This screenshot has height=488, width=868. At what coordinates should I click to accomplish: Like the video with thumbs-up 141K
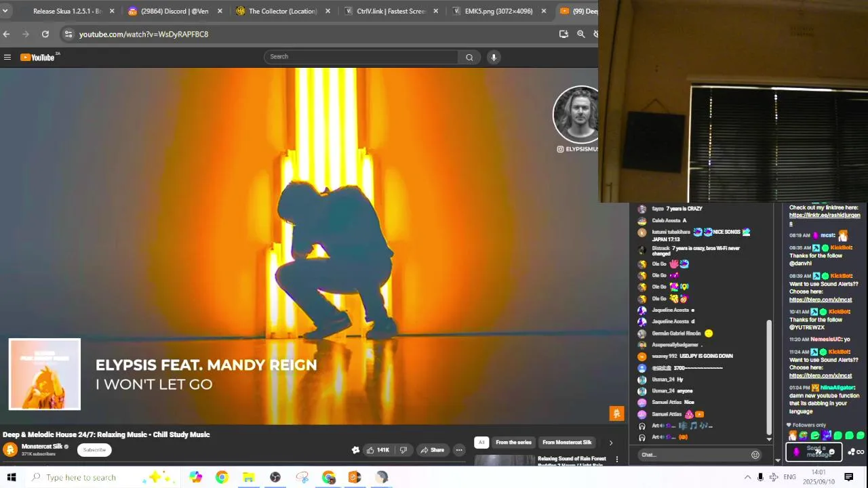378,450
